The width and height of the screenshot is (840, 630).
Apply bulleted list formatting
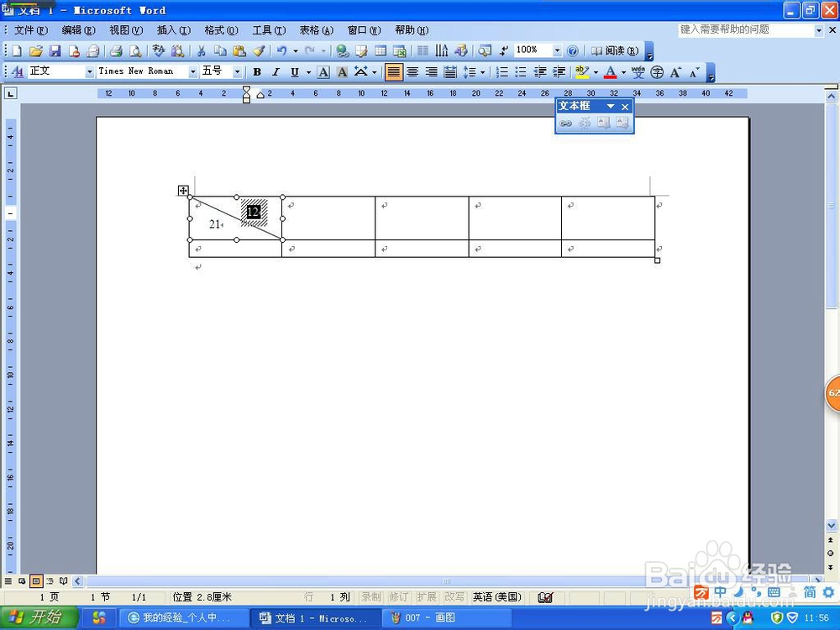tap(521, 71)
